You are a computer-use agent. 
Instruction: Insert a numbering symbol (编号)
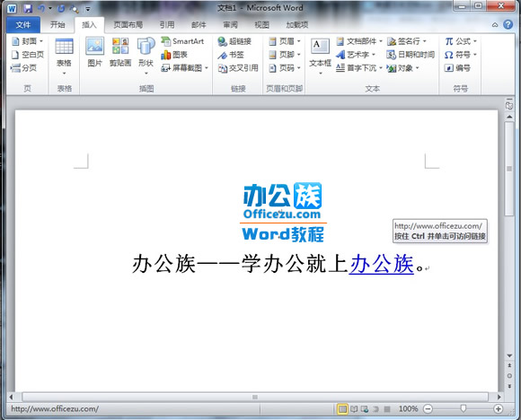coord(457,67)
